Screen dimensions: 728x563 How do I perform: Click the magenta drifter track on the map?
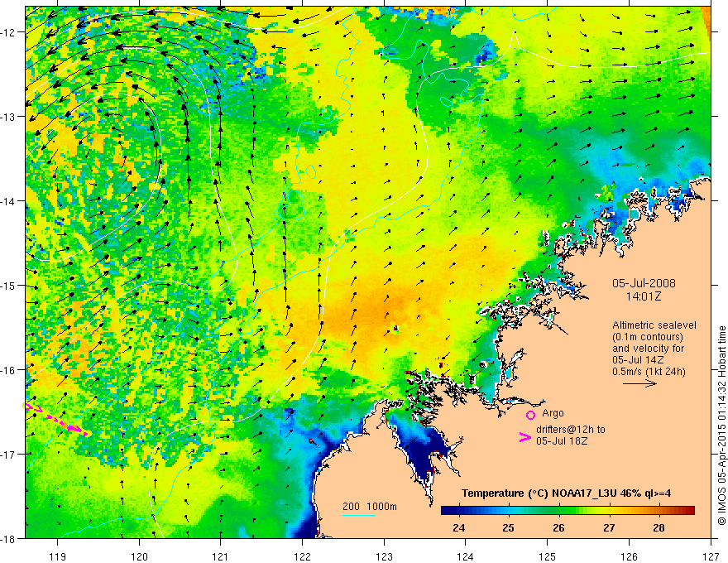tap(56, 420)
